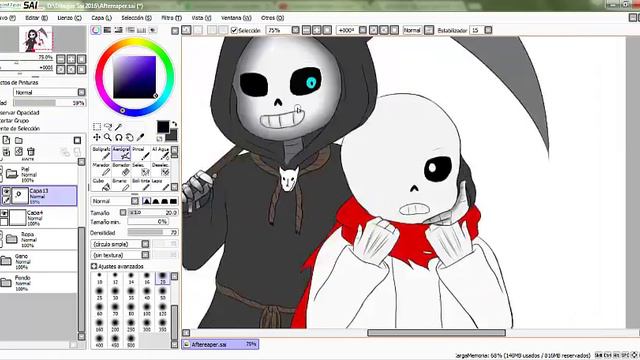This screenshot has width=640, height=360.
Task: Select the Aerógrafo airbrush tool
Action: [x=121, y=153]
